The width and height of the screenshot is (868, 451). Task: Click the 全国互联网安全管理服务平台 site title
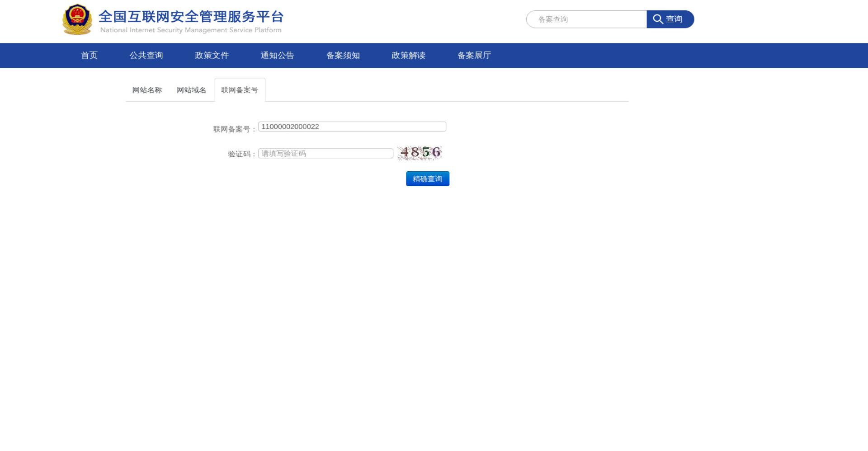point(191,17)
